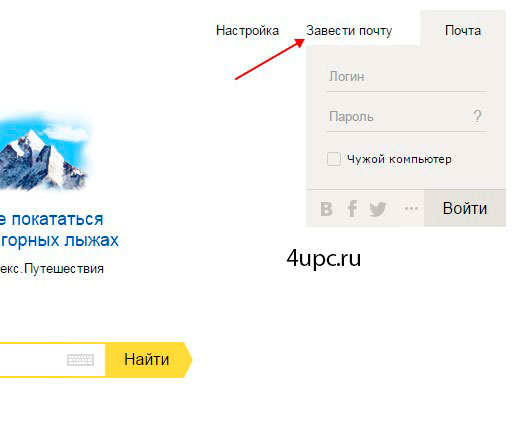Click the yellow Найти search button
Viewport: 513px width, 438px height.
pos(149,360)
